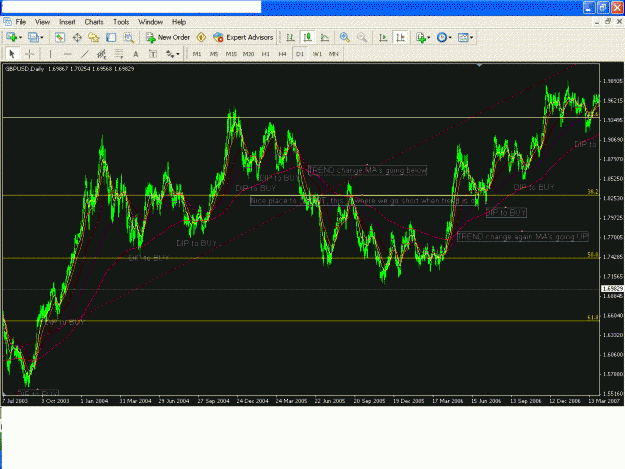Select the horizontal line drawing tool
625x469 pixels.
pyautogui.click(x=67, y=54)
